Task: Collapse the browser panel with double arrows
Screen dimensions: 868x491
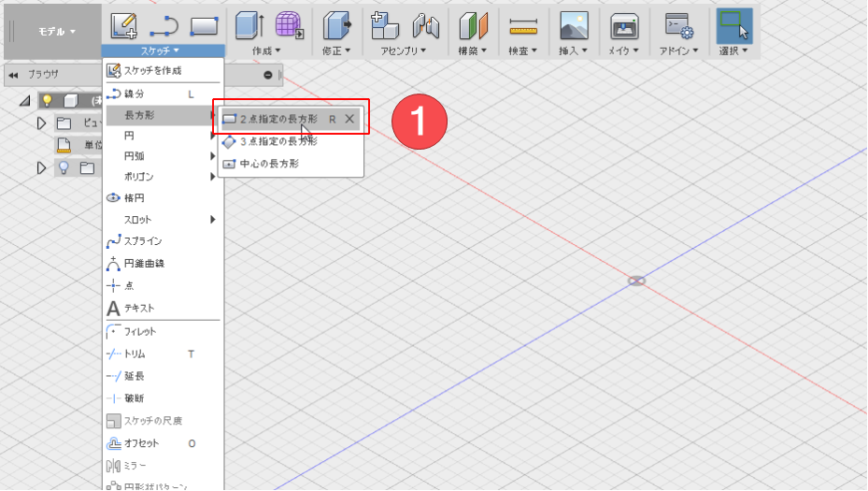Action: click(13, 75)
